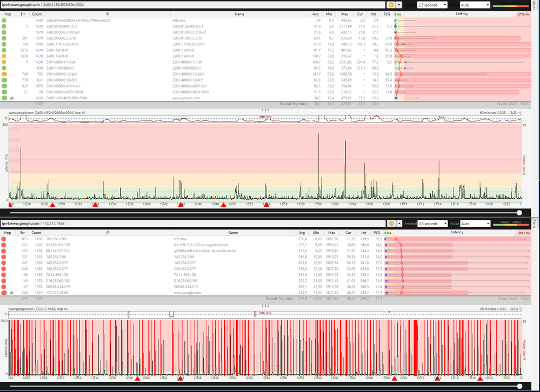Viewport: 540px width, 392px height.
Task: Click the green status circle for hop 1 fritz.box
Action: (x=3, y=20)
